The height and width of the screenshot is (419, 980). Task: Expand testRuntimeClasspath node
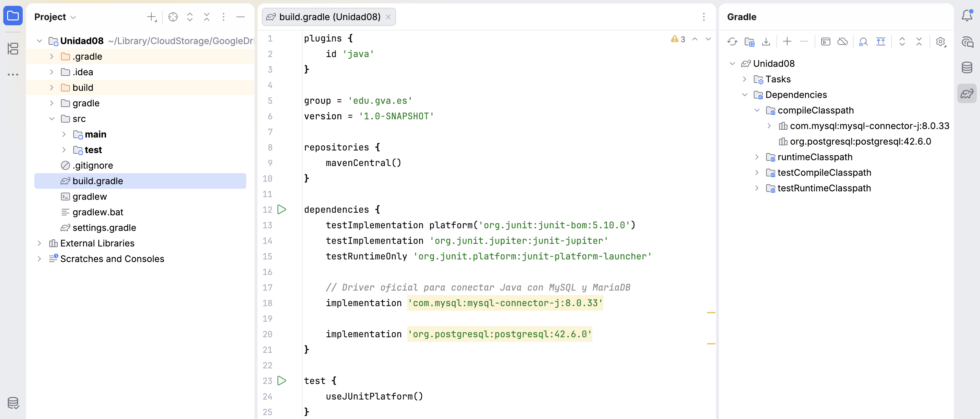click(757, 188)
